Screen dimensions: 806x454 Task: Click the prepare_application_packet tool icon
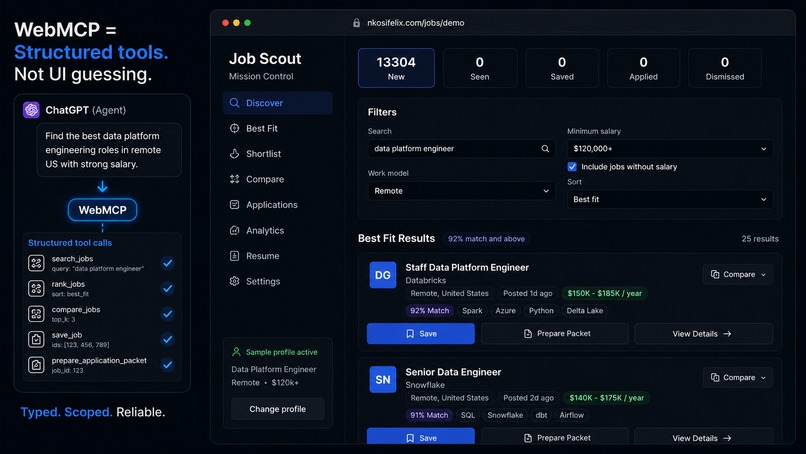[36, 365]
